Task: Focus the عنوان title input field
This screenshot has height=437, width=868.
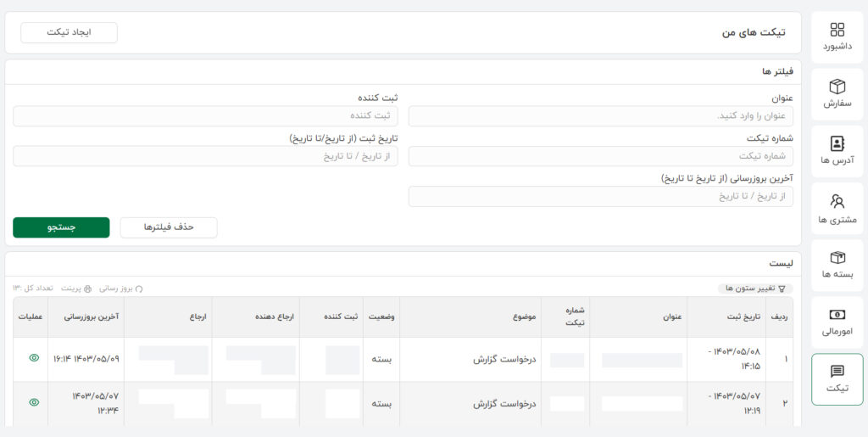Action: tap(600, 116)
